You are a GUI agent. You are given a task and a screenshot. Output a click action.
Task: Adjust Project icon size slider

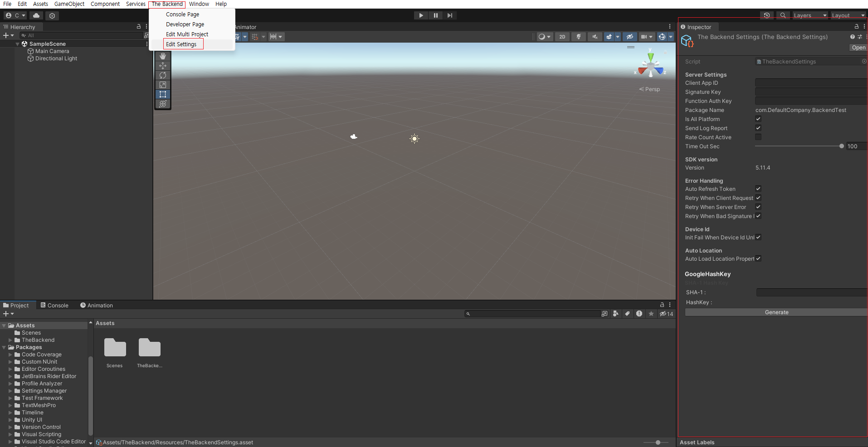(658, 442)
